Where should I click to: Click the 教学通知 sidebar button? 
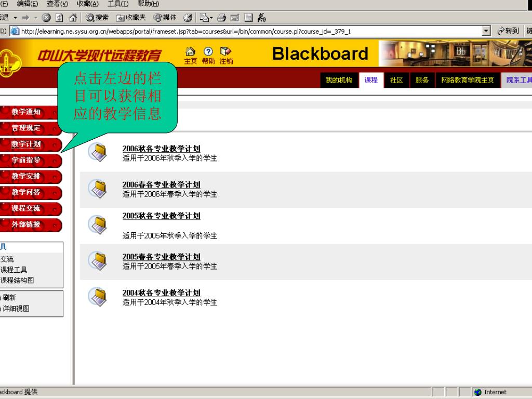[30, 112]
